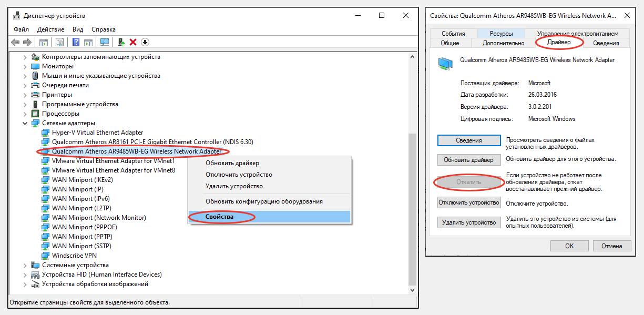Click the mouse icon beside Мыши и иные указывающие устройства
This screenshot has width=644, height=315.
(x=35, y=76)
